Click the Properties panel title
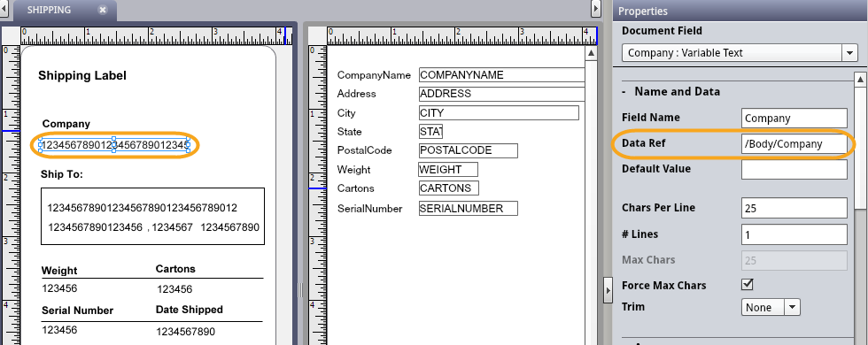 pos(643,11)
